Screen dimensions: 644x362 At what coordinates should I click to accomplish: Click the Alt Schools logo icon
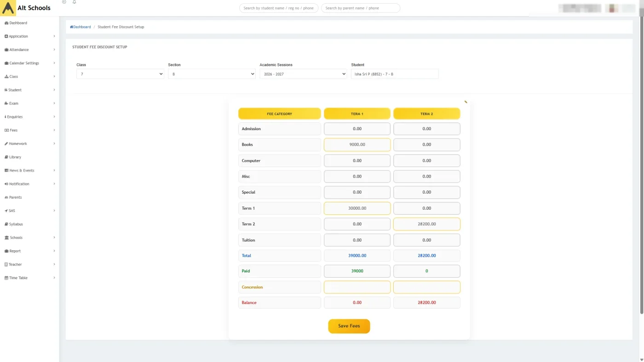[8, 8]
